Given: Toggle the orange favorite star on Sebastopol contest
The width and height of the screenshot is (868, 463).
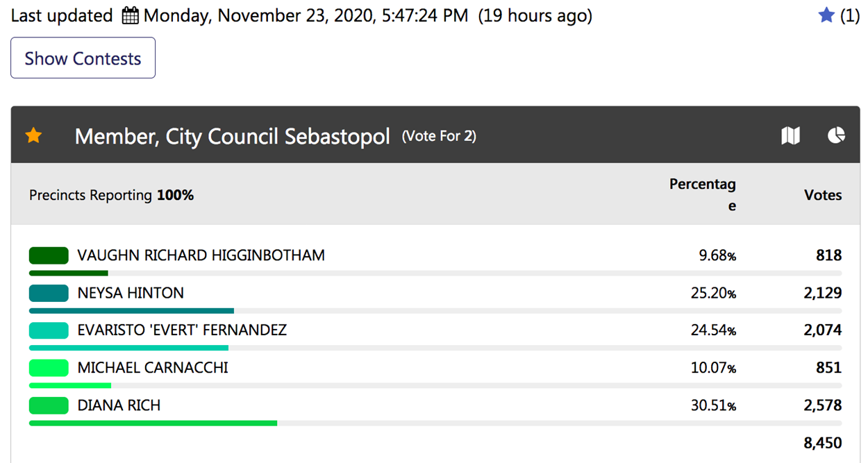Looking at the screenshot, I should (33, 135).
